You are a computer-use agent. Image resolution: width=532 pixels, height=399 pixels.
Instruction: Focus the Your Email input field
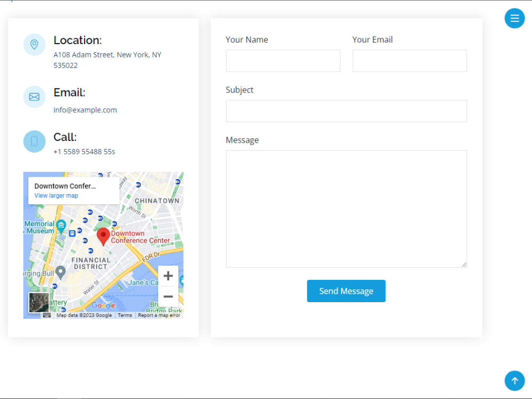410,61
